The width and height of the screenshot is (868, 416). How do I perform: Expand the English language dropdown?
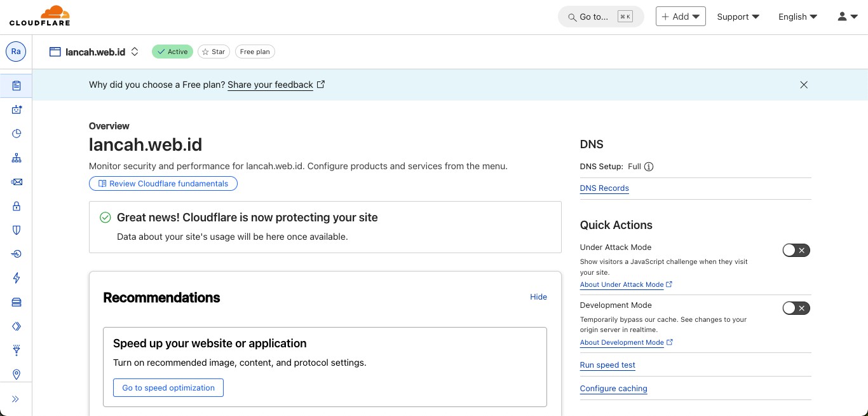[797, 17]
